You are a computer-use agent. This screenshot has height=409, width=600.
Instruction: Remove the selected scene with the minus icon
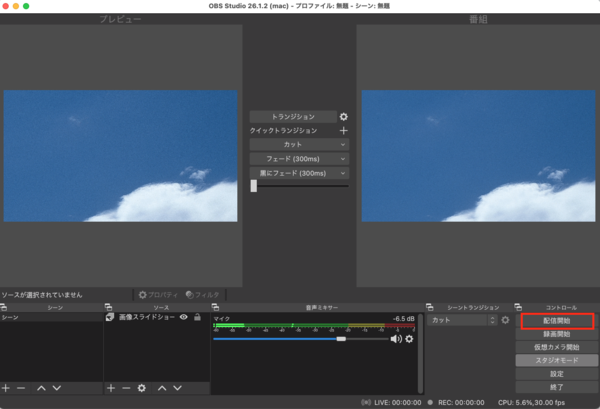[x=21, y=387]
